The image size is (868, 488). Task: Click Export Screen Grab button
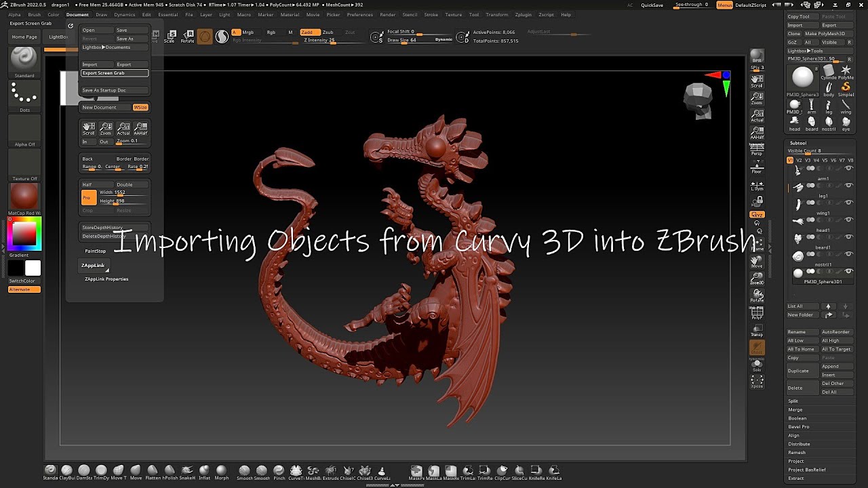(x=115, y=73)
